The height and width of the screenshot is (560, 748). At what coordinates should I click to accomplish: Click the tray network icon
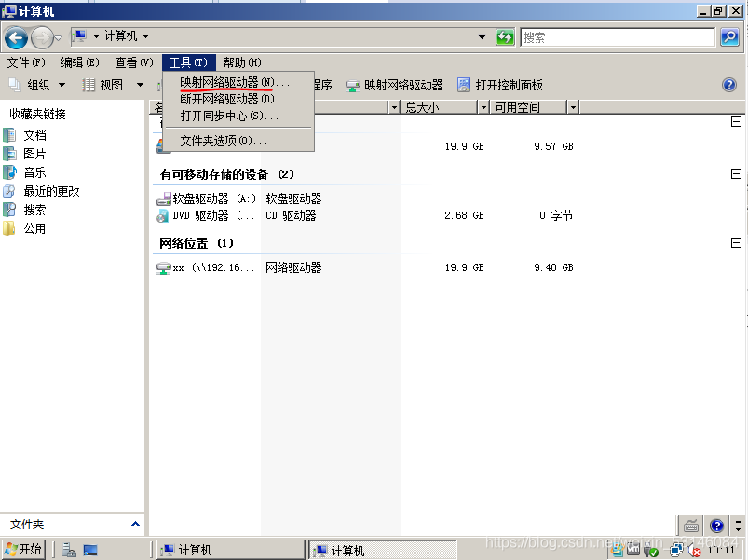click(676, 551)
